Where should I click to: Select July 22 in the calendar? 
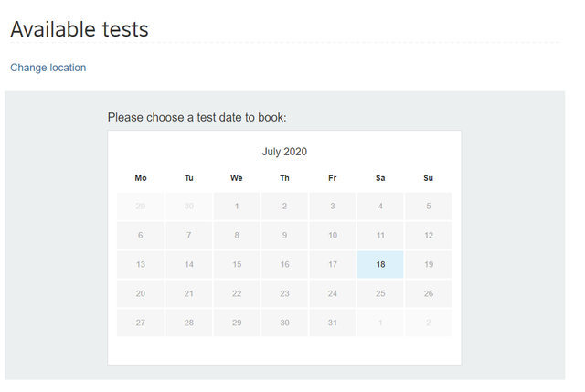pyautogui.click(x=237, y=293)
